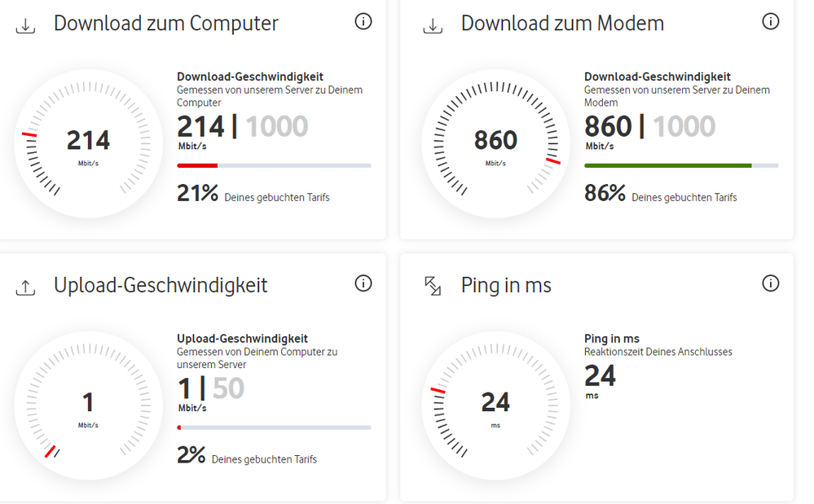This screenshot has height=504, width=814.
Task: Click info icon on Upload-Geschwindigkeit card
Action: click(363, 283)
